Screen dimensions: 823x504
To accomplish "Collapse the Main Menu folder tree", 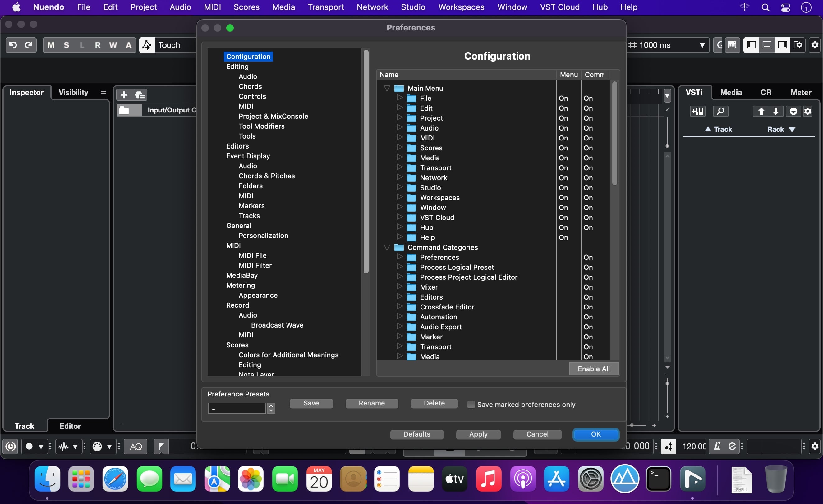I will click(387, 89).
